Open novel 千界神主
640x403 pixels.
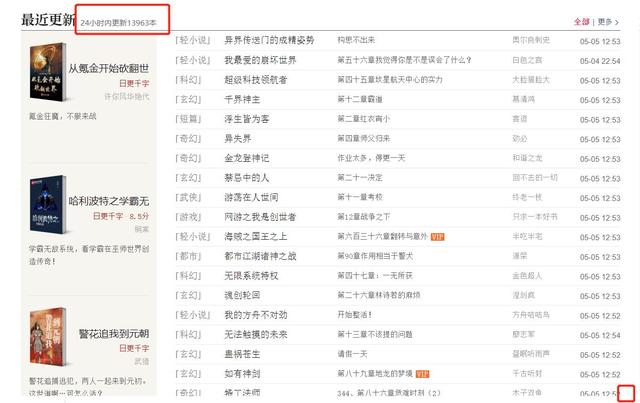242,99
